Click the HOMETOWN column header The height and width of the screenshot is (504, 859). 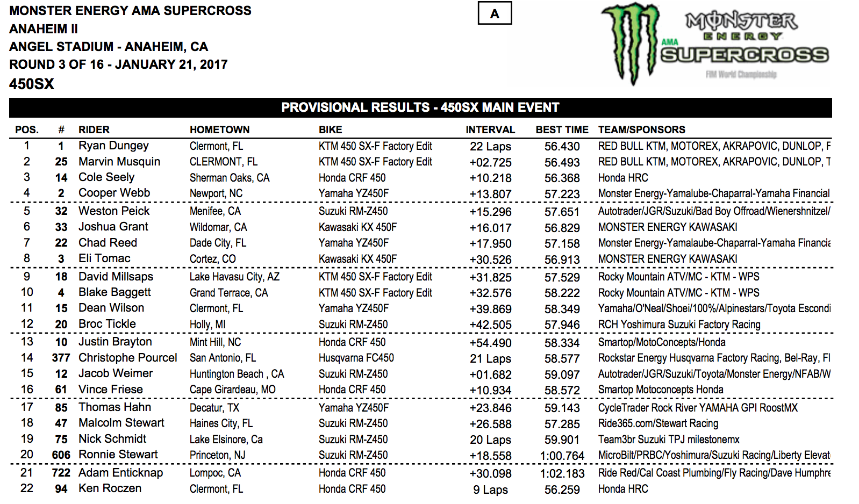click(x=219, y=129)
